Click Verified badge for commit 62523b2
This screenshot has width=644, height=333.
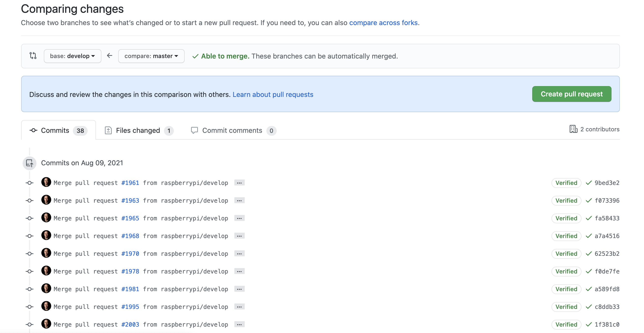pyautogui.click(x=566, y=254)
